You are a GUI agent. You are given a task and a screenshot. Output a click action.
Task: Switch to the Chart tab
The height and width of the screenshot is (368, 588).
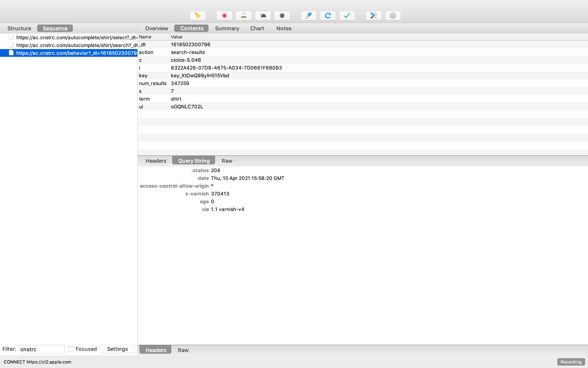[257, 28]
